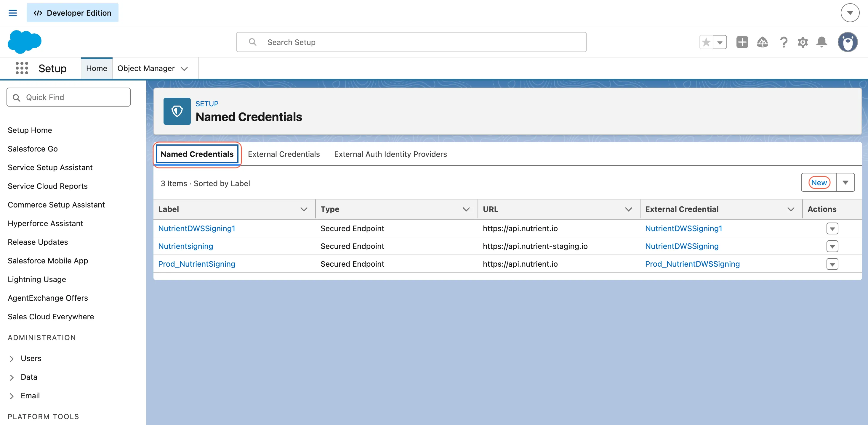Open Salesforce Mobile App
The image size is (868, 425).
tap(48, 260)
